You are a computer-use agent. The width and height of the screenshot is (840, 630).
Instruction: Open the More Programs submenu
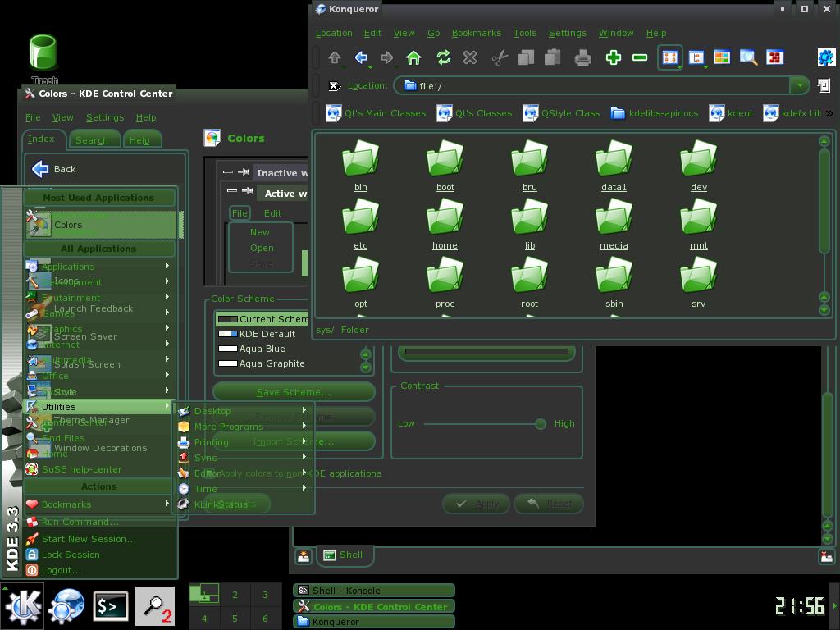[x=244, y=427]
